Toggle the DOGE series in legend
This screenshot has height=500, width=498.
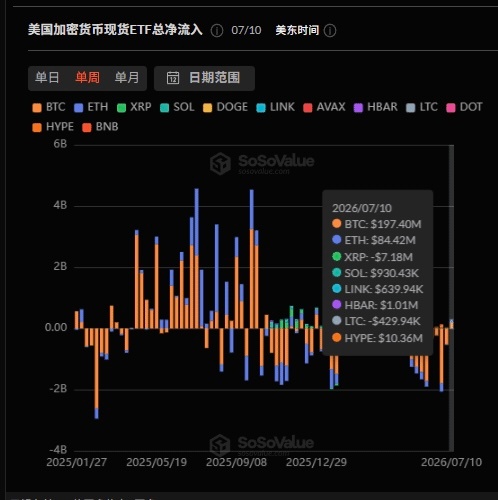[x=225, y=107]
